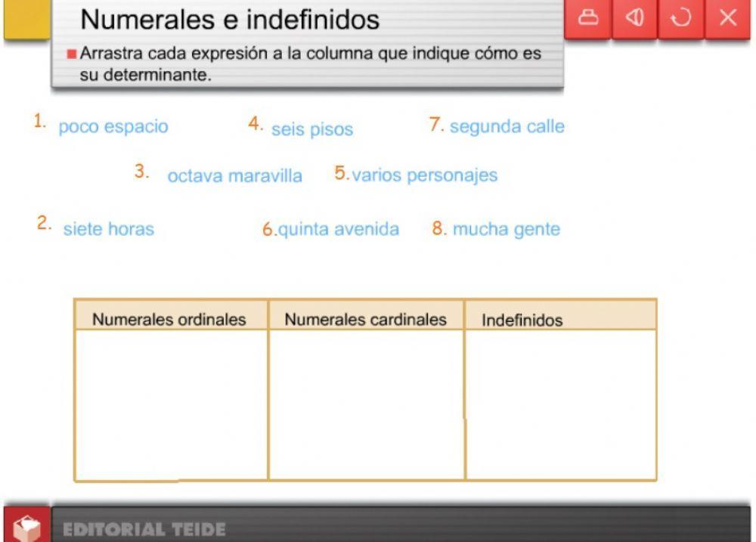Select the expression 'varios personajes'
Screen dimensions: 756x542
[x=423, y=175]
